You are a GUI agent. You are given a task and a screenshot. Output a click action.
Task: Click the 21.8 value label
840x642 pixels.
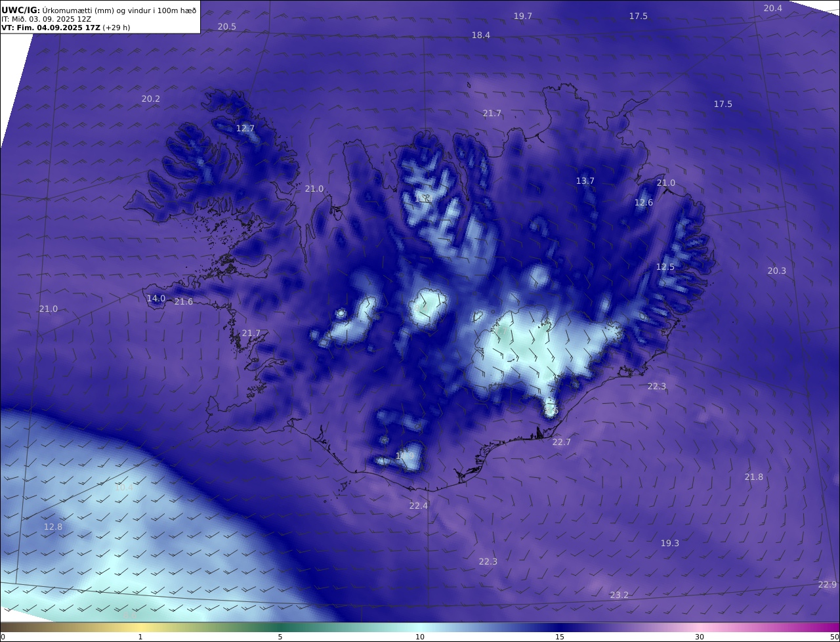click(753, 477)
